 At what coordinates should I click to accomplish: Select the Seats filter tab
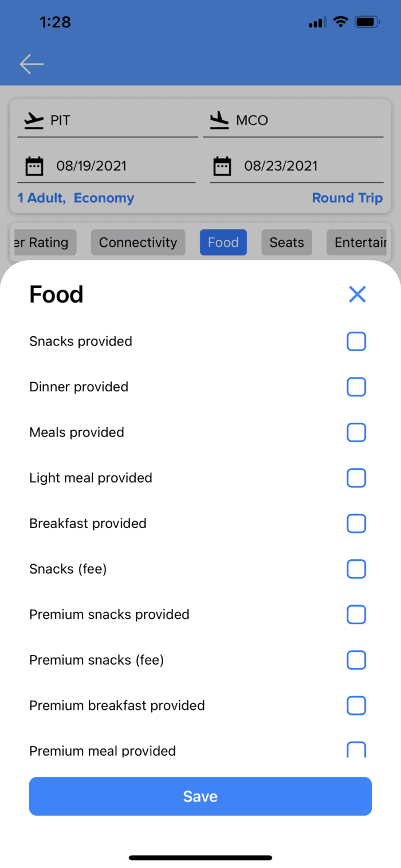click(286, 242)
